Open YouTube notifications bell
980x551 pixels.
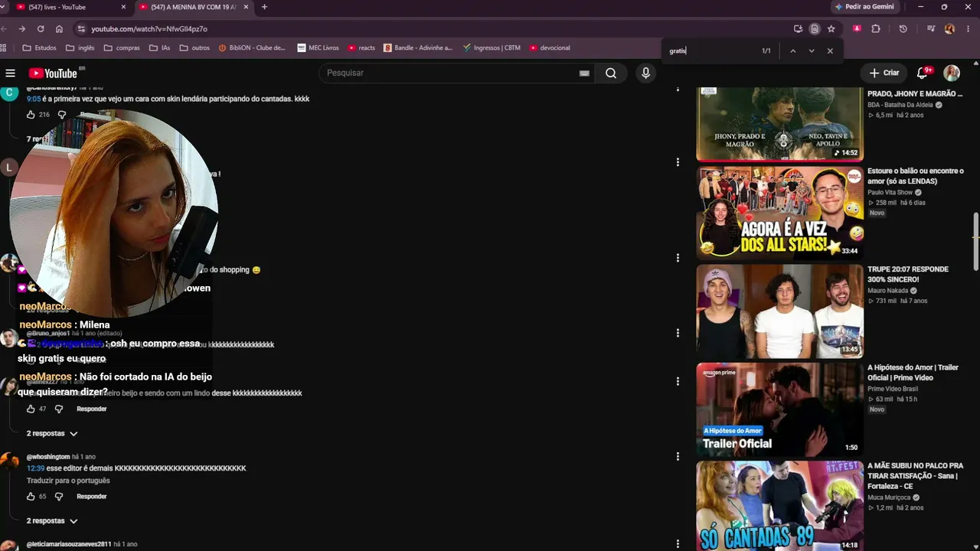pos(923,73)
